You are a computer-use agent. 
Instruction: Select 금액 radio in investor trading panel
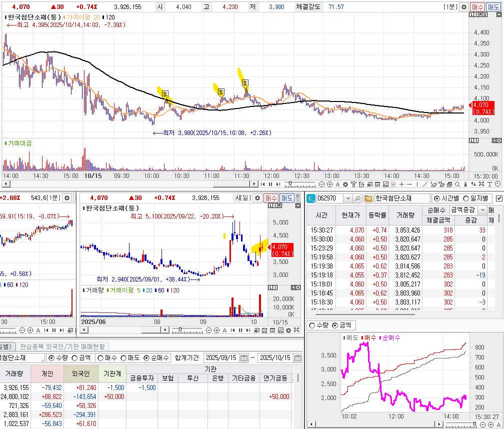pos(74,358)
